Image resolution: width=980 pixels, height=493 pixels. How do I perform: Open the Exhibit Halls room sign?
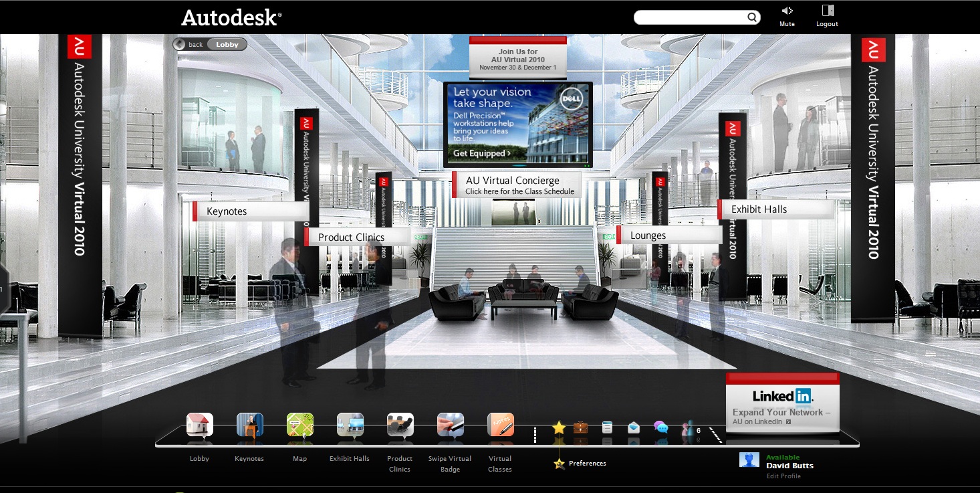tap(775, 209)
